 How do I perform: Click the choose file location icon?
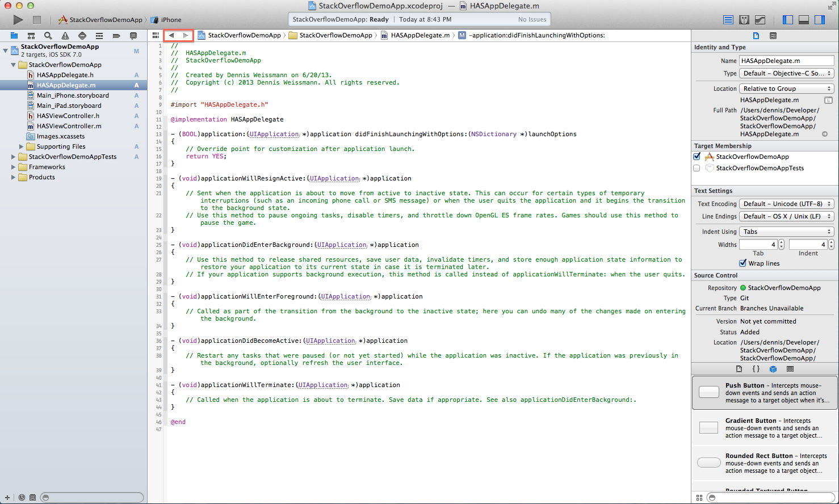[x=829, y=100]
